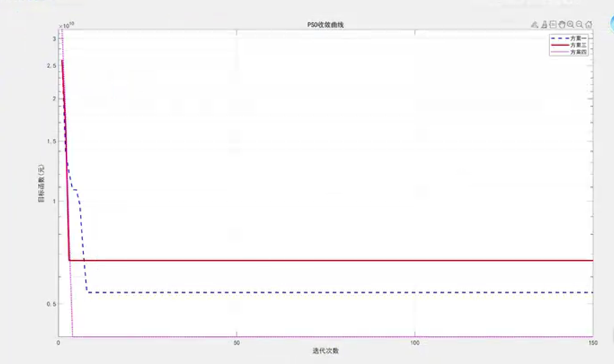
Task: Activate the pan hand tool
Action: pos(562,25)
